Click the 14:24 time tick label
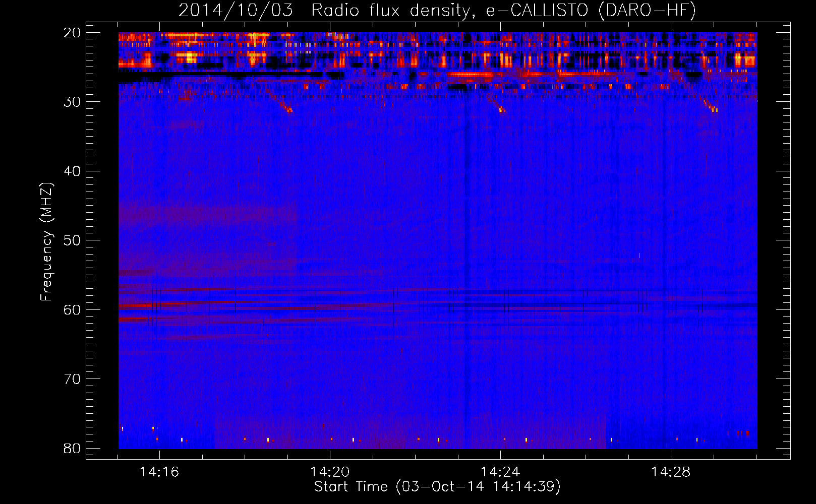Screen dimensions: 816x504 500,472
